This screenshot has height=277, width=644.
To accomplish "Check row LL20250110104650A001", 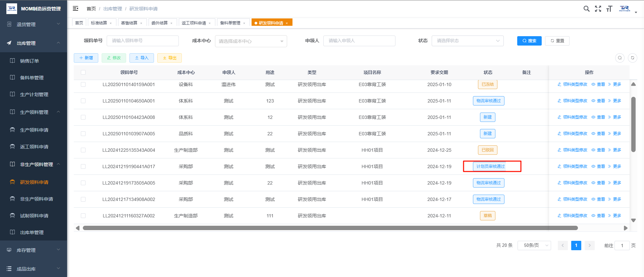I will (x=83, y=101).
